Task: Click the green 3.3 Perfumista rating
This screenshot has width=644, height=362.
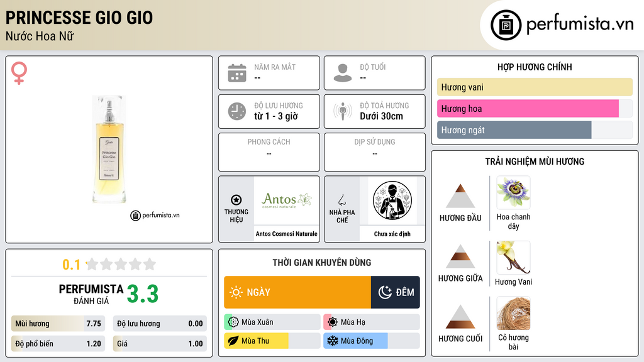Action: point(143,294)
